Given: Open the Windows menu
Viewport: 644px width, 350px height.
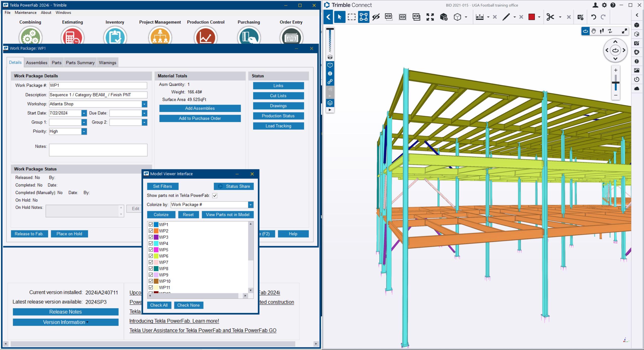Looking at the screenshot, I should coord(63,13).
